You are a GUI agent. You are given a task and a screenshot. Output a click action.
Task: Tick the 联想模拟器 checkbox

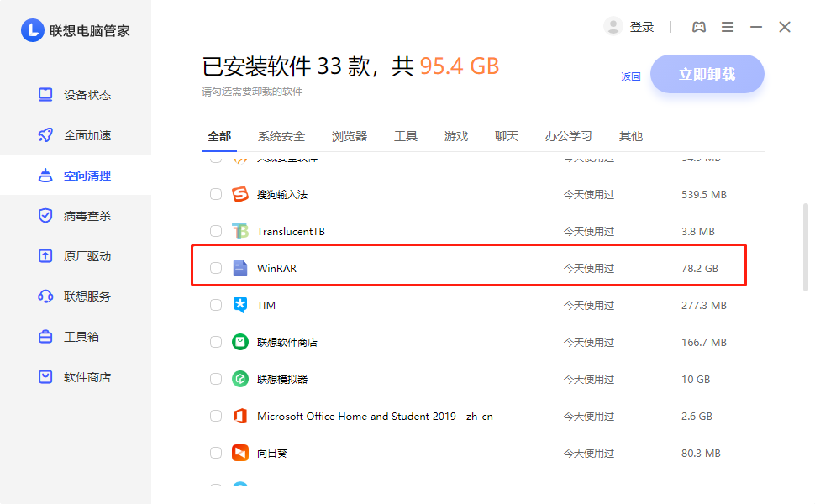coord(216,379)
